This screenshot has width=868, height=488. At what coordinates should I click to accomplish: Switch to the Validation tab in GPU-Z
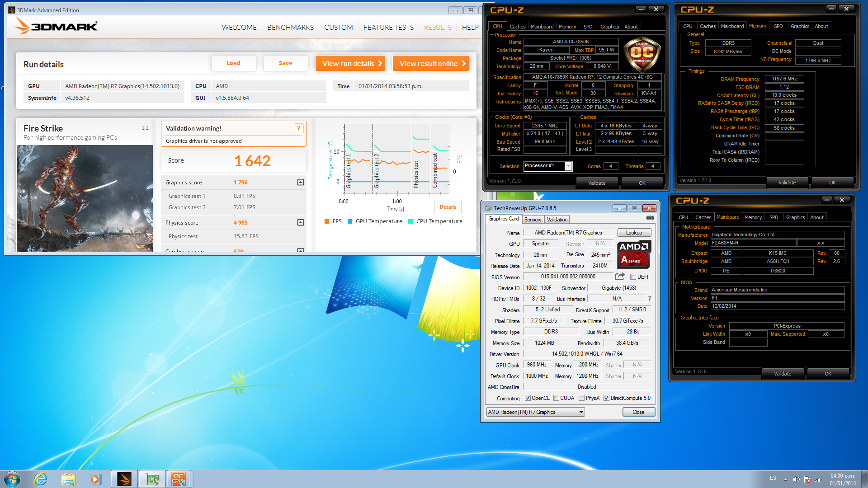tap(557, 220)
